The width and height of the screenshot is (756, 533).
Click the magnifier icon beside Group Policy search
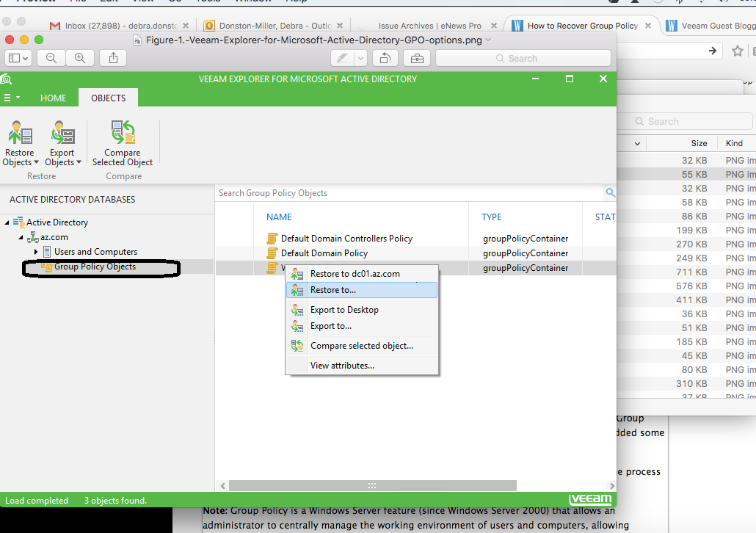coord(610,193)
